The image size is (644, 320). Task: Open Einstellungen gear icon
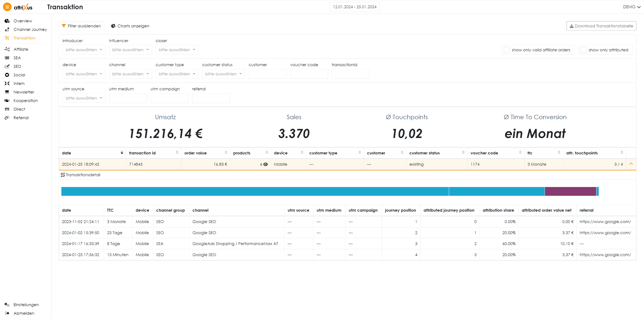coord(7,305)
